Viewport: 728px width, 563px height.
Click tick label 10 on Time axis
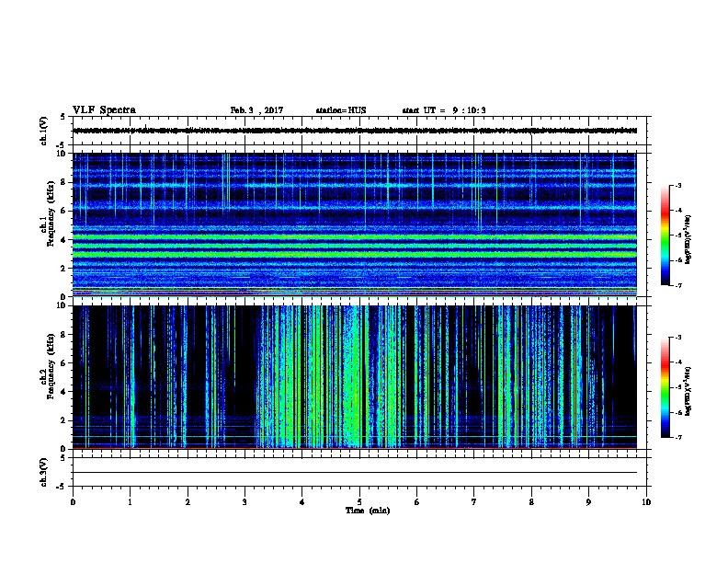pyautogui.click(x=646, y=502)
